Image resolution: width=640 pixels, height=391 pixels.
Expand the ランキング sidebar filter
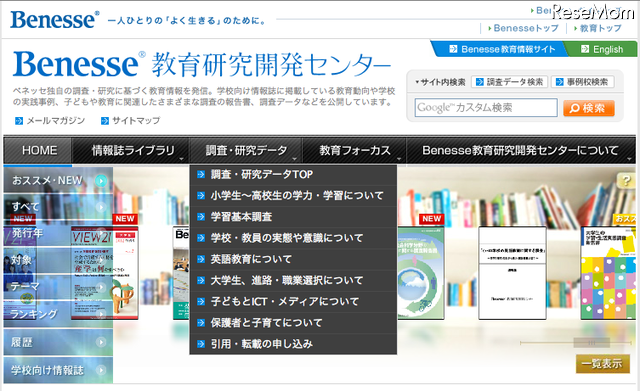click(x=58, y=314)
